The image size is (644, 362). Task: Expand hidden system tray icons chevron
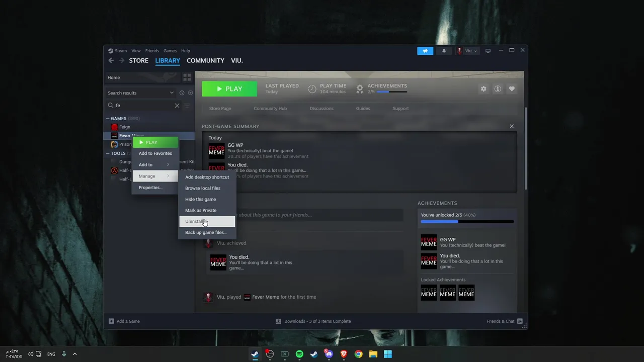coord(74,354)
